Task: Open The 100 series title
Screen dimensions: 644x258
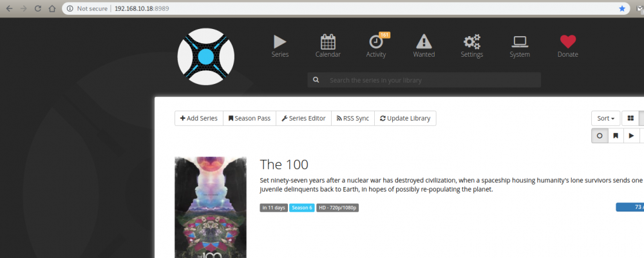Action: pyautogui.click(x=284, y=164)
